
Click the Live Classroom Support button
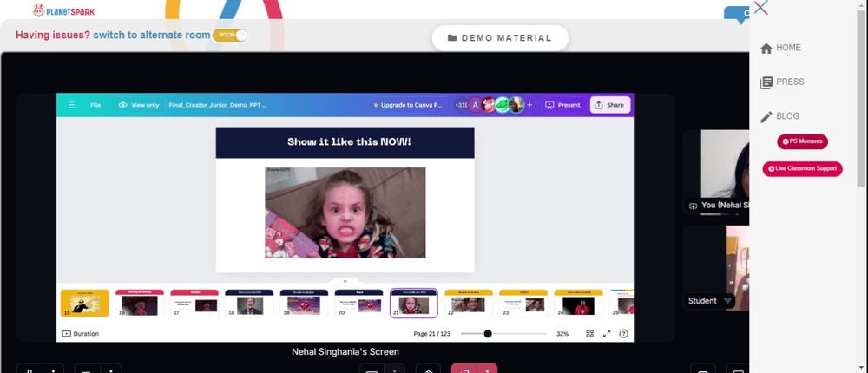click(x=803, y=169)
